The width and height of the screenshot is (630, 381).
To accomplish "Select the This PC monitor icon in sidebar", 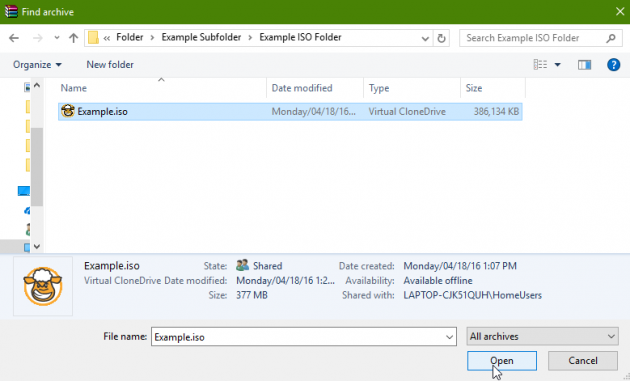I will point(24,191).
